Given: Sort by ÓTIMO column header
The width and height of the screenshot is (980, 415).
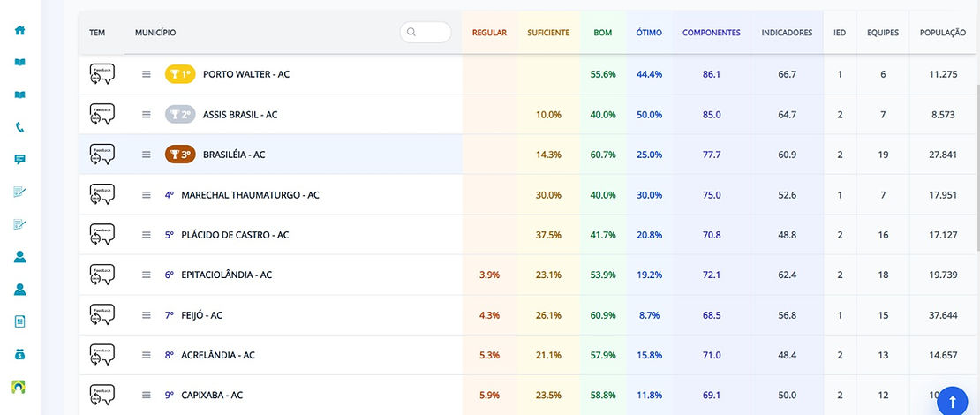Looking at the screenshot, I should tap(650, 33).
